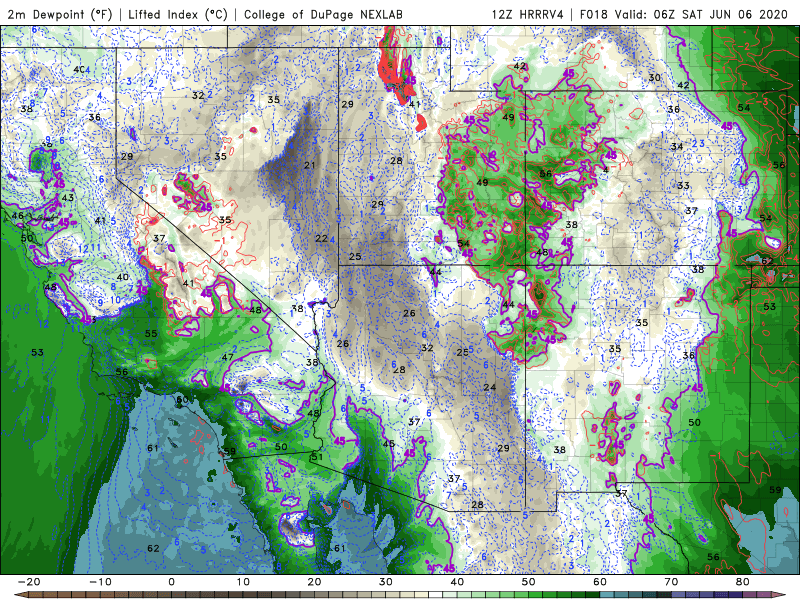Click the 10 label on the color scale
800x600 pixels.
tap(243, 582)
